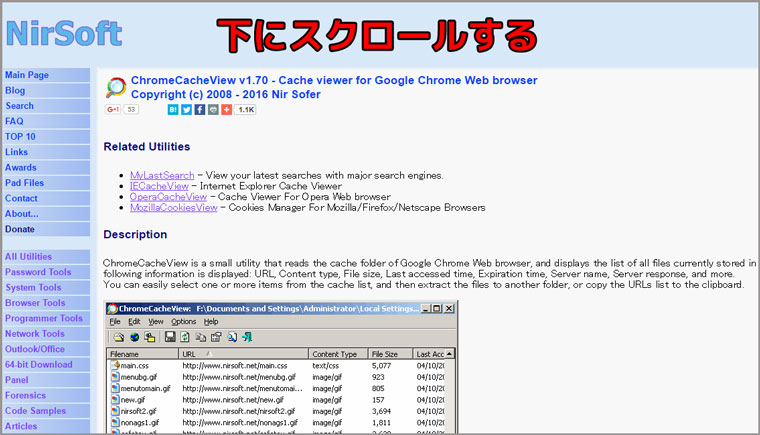Click the orange plus more-sharing icon
The width and height of the screenshot is (760, 435).
(x=227, y=109)
